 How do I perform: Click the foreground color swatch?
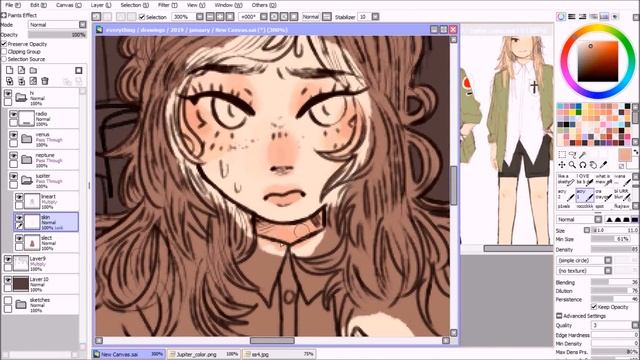[624, 156]
